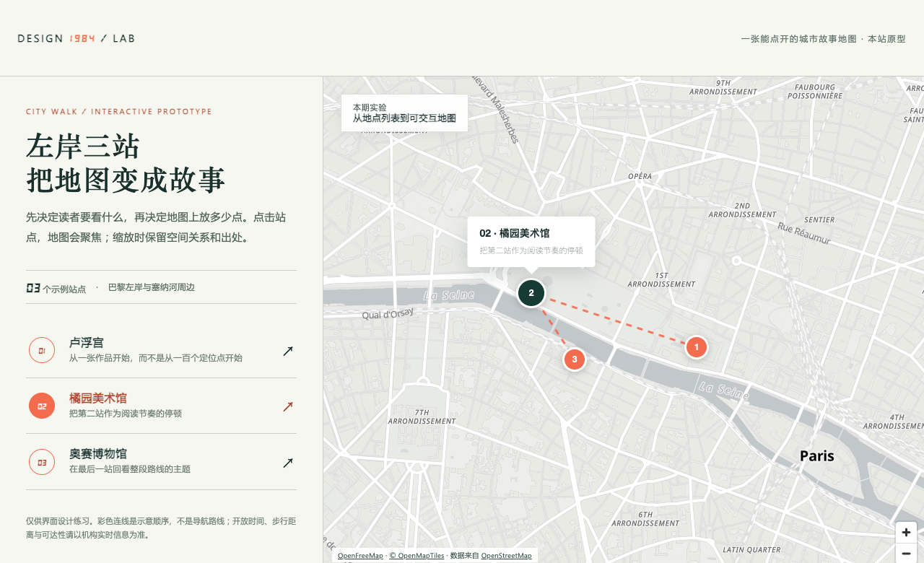Click map marker 1
The image size is (924, 563).
[x=696, y=347]
